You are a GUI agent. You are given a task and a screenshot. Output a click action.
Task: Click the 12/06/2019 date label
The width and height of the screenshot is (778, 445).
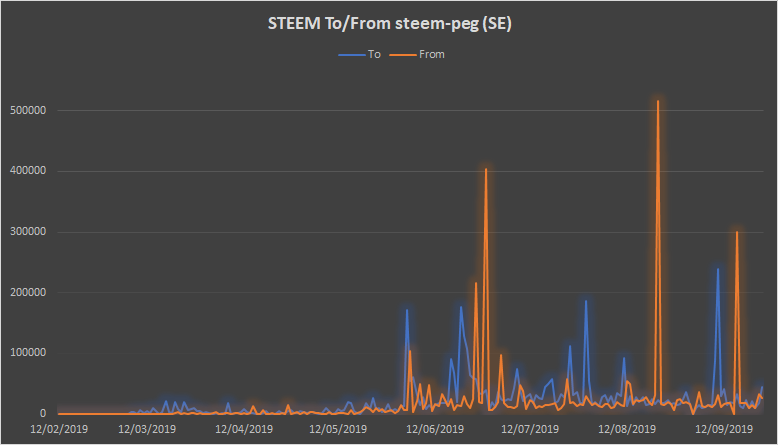click(435, 429)
